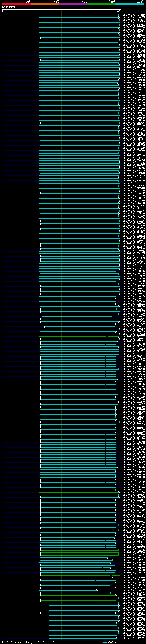Screen dimensions: 146x644
Task: Click the Large gaps legend text
Action: click(28, 642)
